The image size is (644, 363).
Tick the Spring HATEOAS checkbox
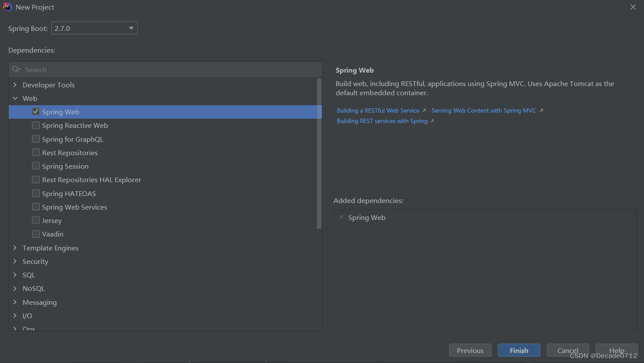pos(36,193)
